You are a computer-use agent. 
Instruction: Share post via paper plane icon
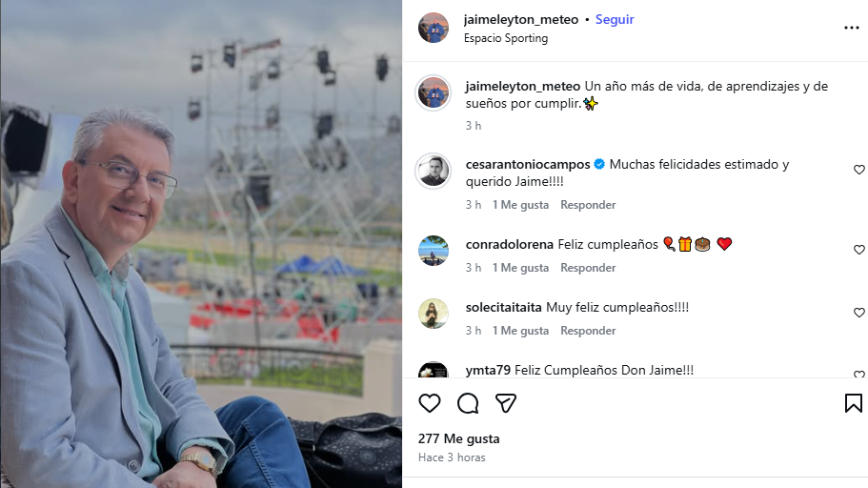506,403
